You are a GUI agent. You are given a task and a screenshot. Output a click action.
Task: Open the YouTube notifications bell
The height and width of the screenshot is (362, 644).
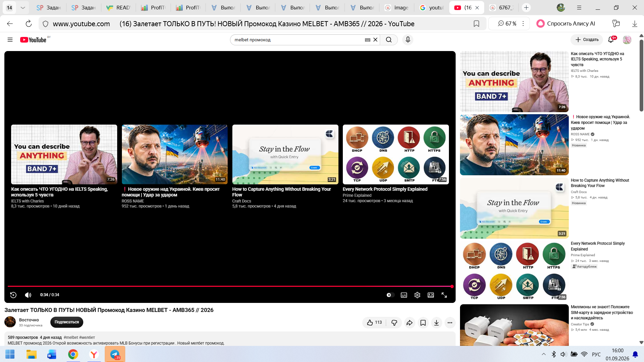coord(611,40)
